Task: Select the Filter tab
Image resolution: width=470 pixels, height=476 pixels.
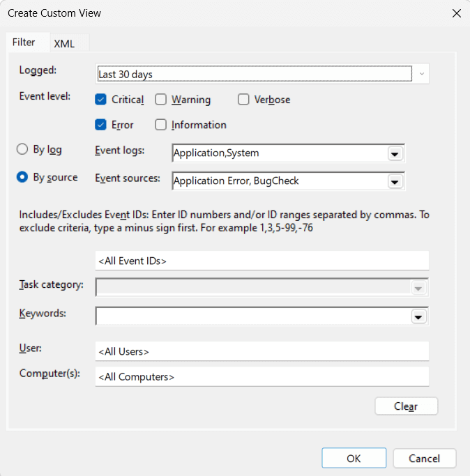Action: 24,42
